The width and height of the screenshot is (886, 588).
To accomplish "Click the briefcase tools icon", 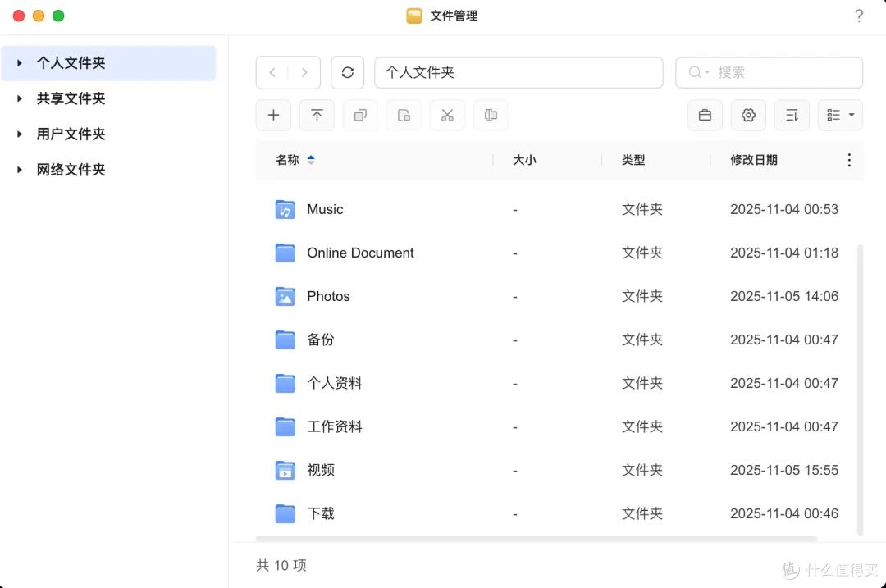I will coord(705,116).
